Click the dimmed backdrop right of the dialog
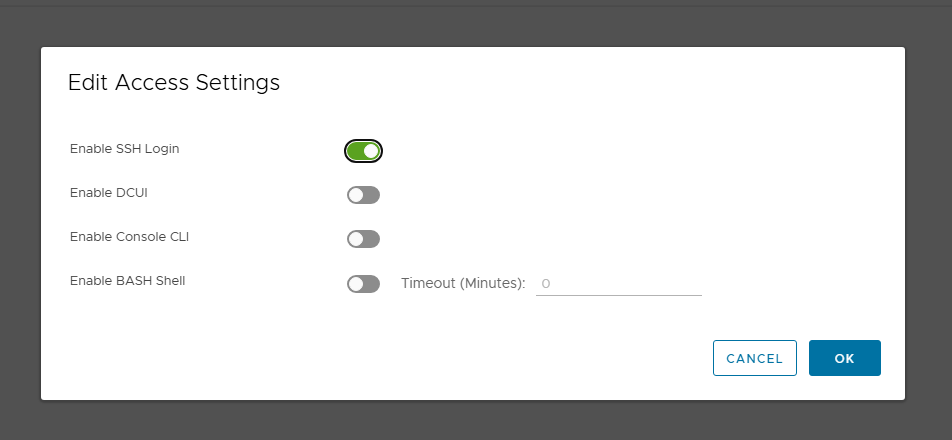 point(928,220)
